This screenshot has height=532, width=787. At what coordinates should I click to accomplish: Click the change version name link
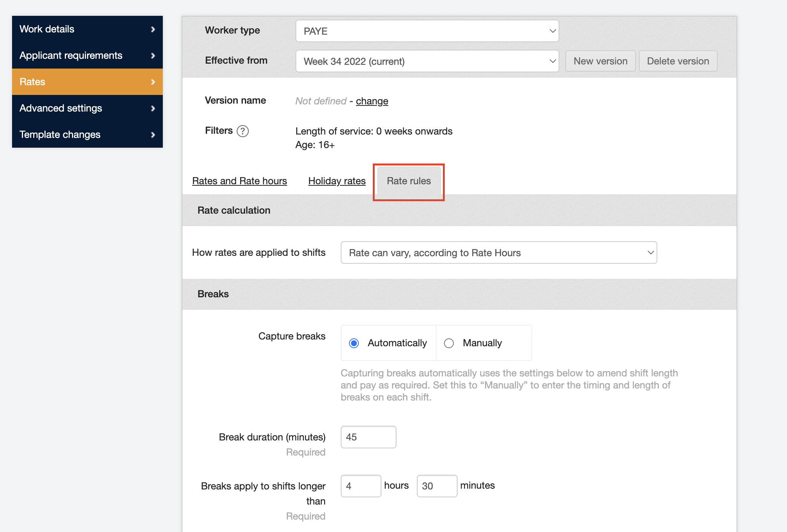[x=372, y=101]
